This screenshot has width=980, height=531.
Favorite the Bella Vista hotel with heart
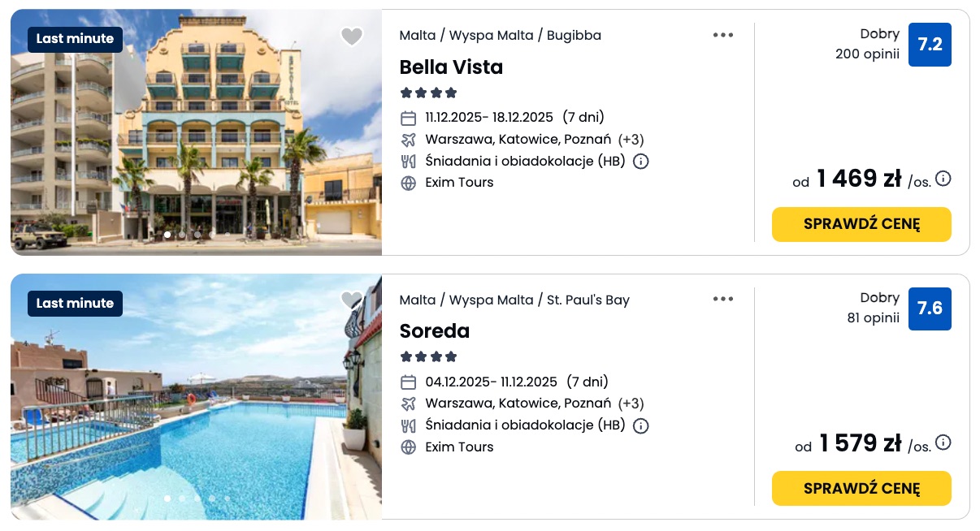tap(351, 37)
